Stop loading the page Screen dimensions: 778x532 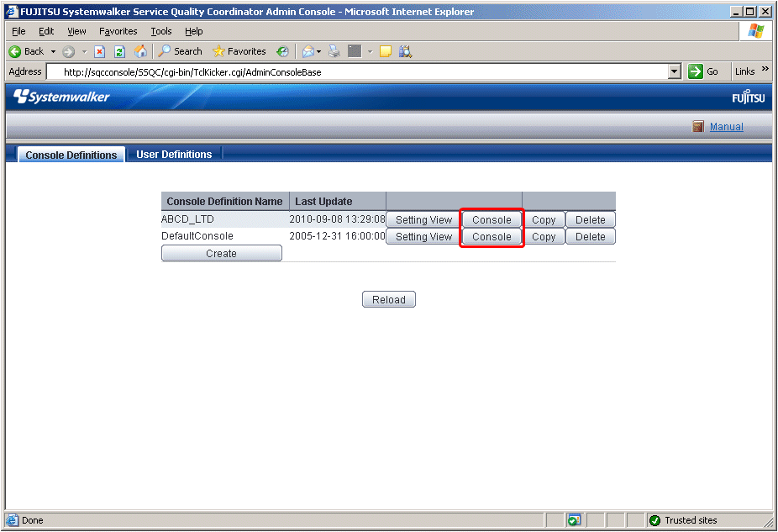tap(100, 51)
